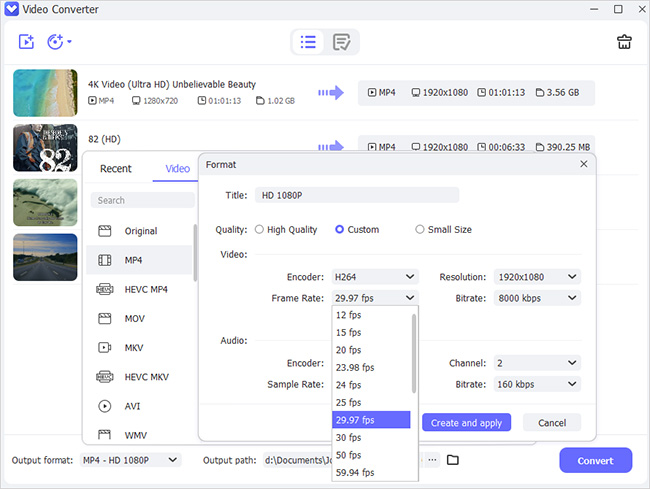Select the beach aerial video thumbnail
The image size is (650, 489).
(x=45, y=93)
